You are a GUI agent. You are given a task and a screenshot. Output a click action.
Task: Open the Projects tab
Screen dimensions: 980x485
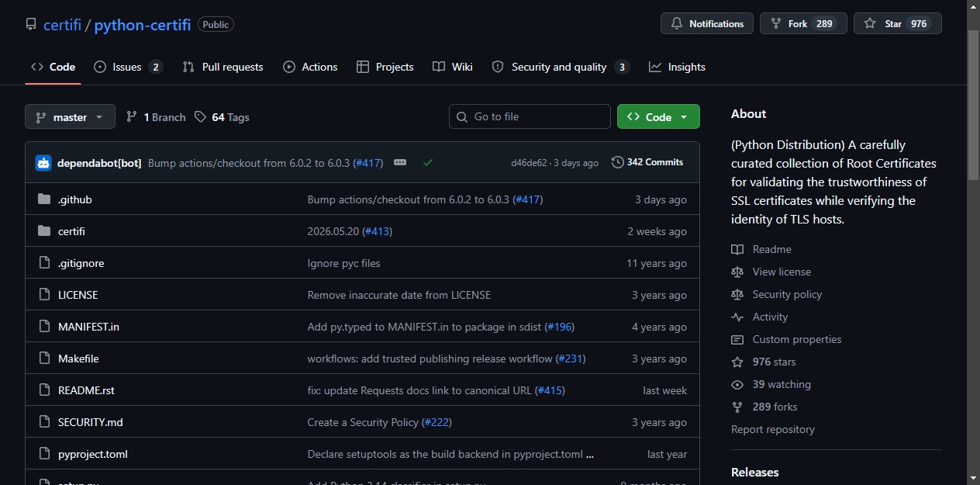click(385, 67)
